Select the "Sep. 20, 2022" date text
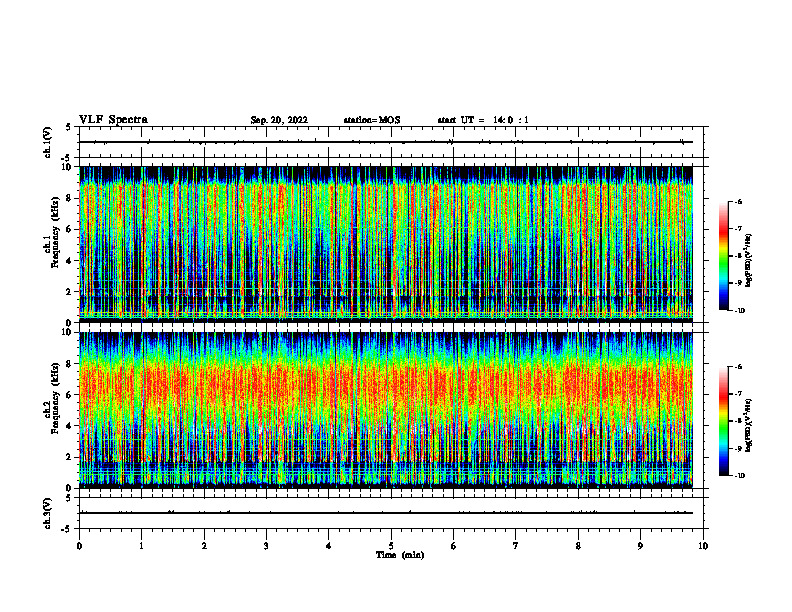The width and height of the screenshot is (792, 612). (279, 120)
